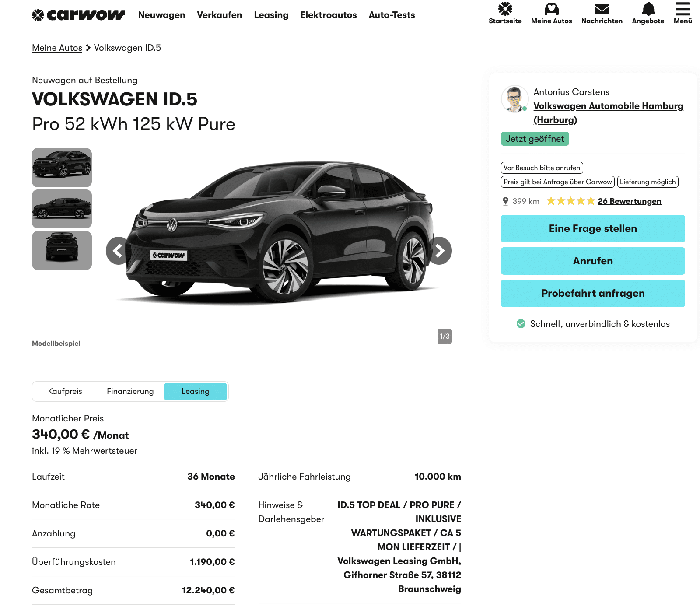700x610 pixels.
Task: Click the green checkmark icon
Action: [521, 324]
